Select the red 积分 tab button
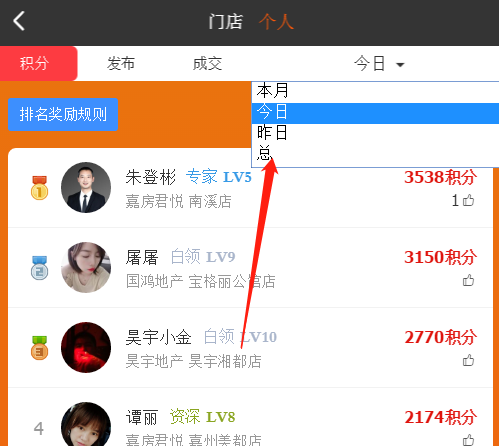The image size is (499, 446). tap(38, 63)
